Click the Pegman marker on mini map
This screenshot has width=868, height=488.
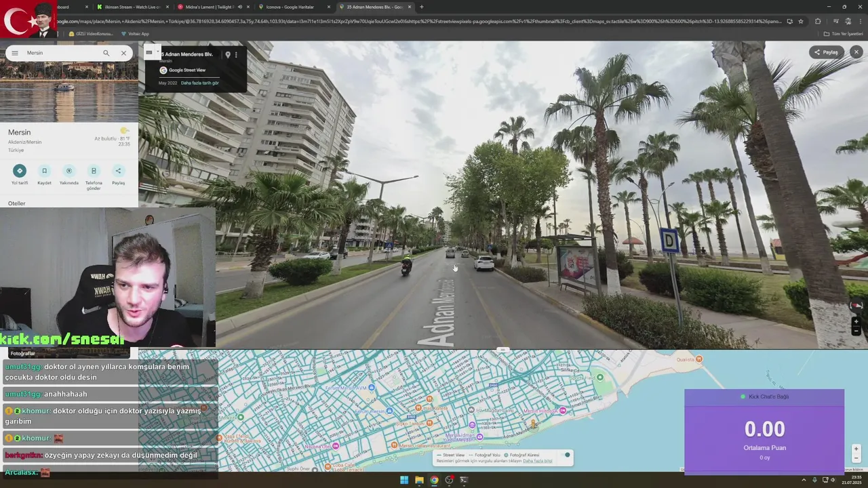(534, 424)
